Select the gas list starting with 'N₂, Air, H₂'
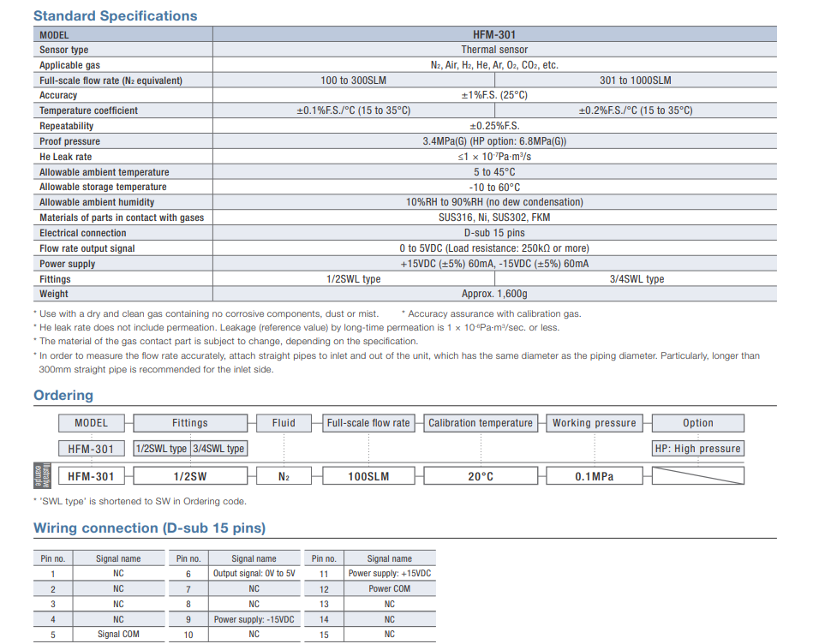Image resolution: width=813 pixels, height=644 pixels. tap(494, 65)
